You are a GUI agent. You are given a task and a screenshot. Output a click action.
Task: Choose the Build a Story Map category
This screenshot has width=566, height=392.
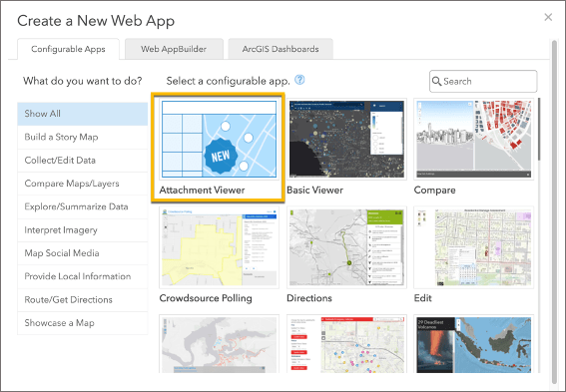point(82,137)
